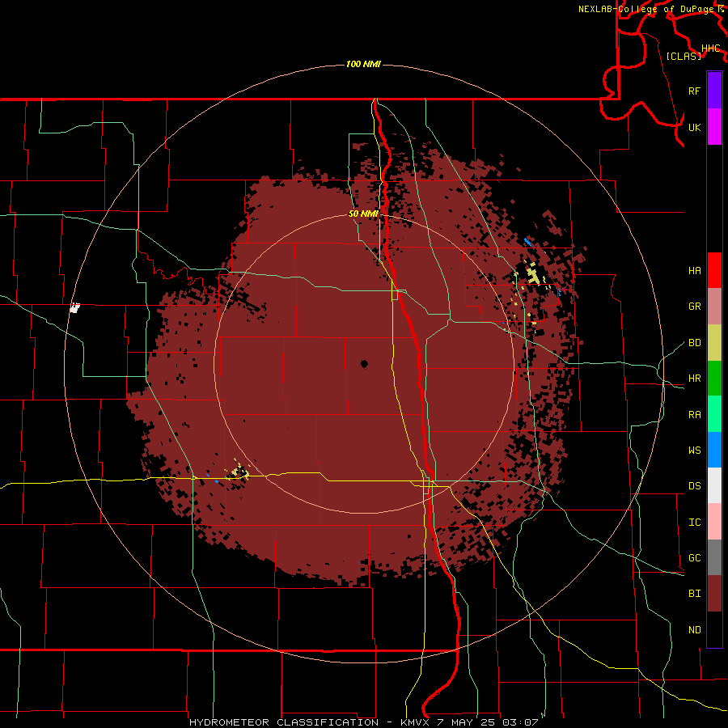Click the UK magenta legend swatch
728x728 pixels.
[714, 127]
